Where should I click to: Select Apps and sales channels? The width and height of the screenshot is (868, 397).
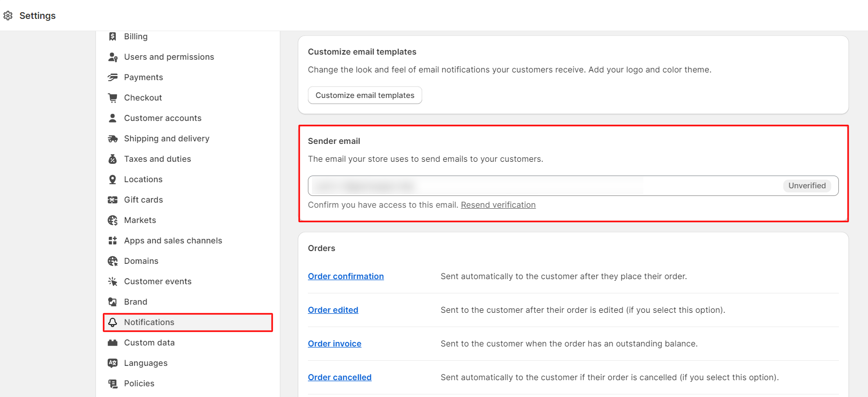(x=173, y=241)
